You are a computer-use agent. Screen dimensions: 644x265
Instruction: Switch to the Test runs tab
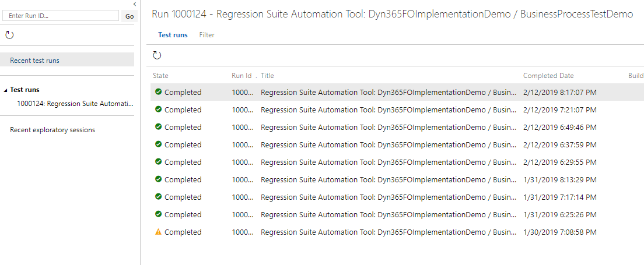coord(173,35)
